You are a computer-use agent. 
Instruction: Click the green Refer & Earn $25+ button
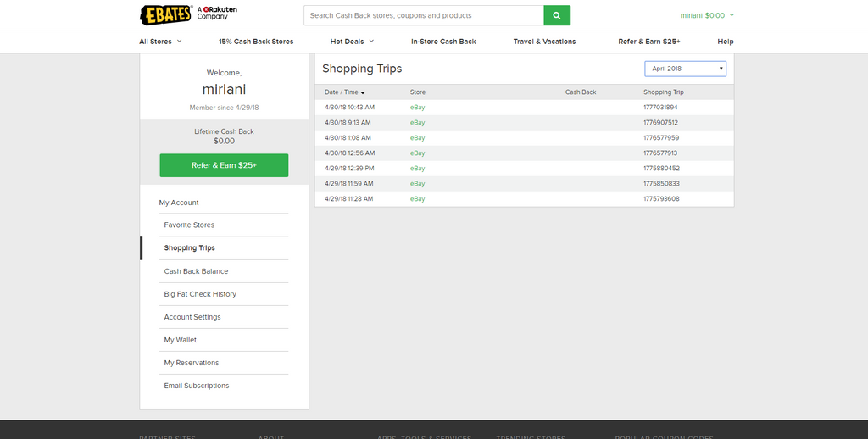click(224, 165)
